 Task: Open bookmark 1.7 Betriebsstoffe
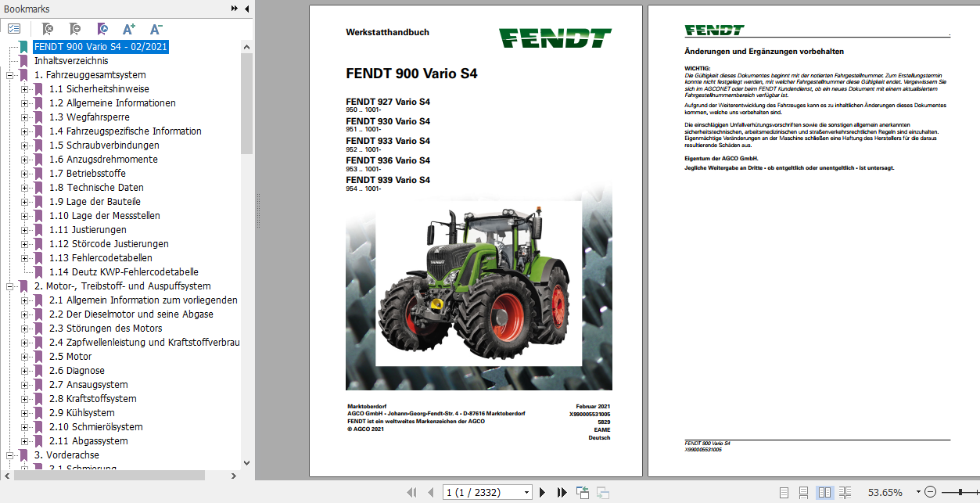coord(87,174)
